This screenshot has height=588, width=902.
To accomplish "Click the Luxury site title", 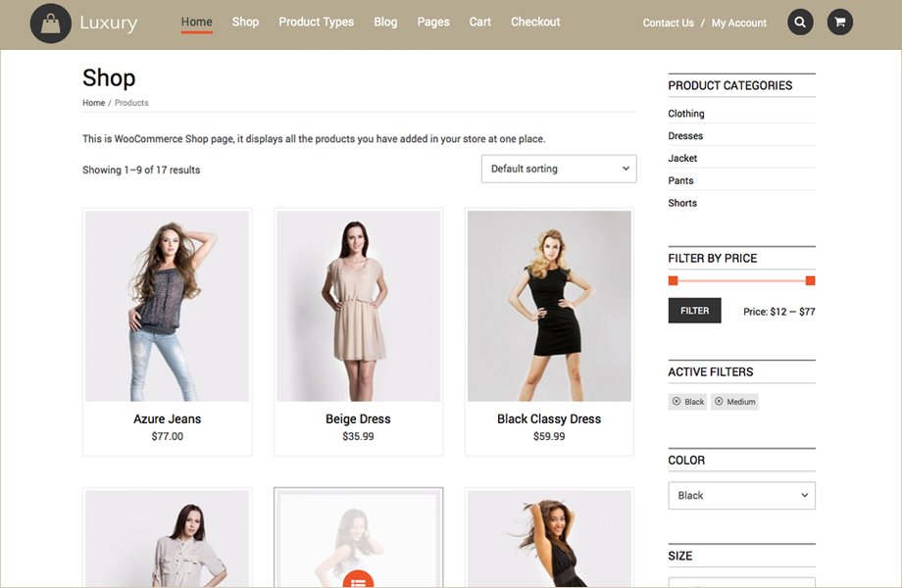I will coord(109,23).
